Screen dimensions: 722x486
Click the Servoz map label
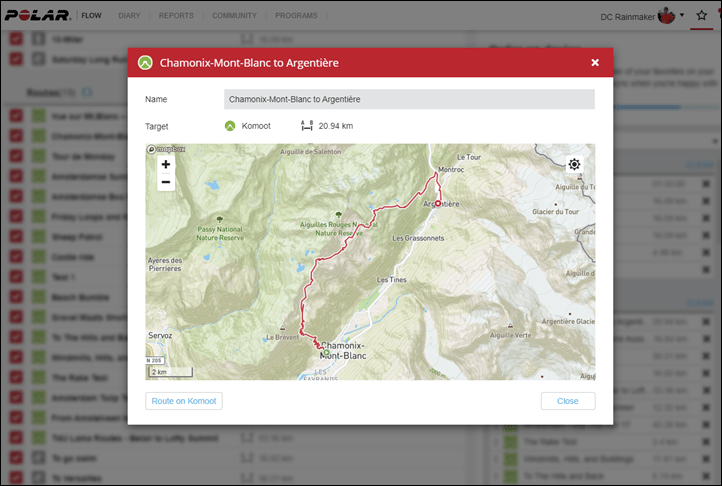point(160,335)
